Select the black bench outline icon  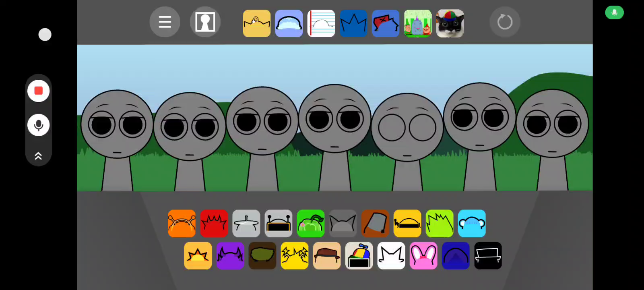[487, 256]
